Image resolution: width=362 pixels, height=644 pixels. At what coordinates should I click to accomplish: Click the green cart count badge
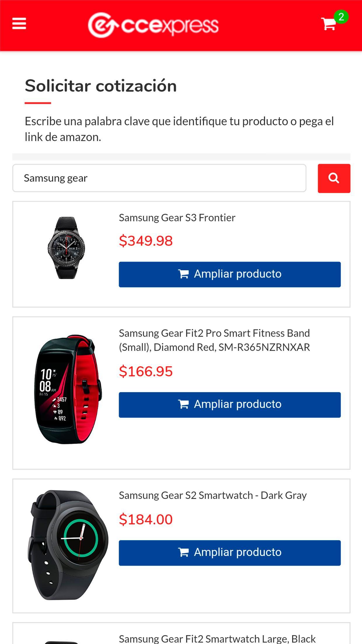341,17
